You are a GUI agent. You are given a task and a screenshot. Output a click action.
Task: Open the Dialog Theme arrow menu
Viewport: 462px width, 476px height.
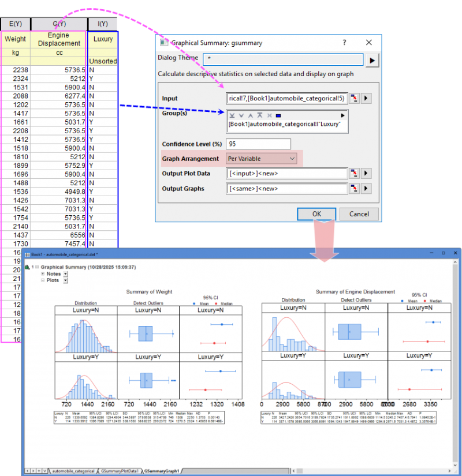point(372,60)
